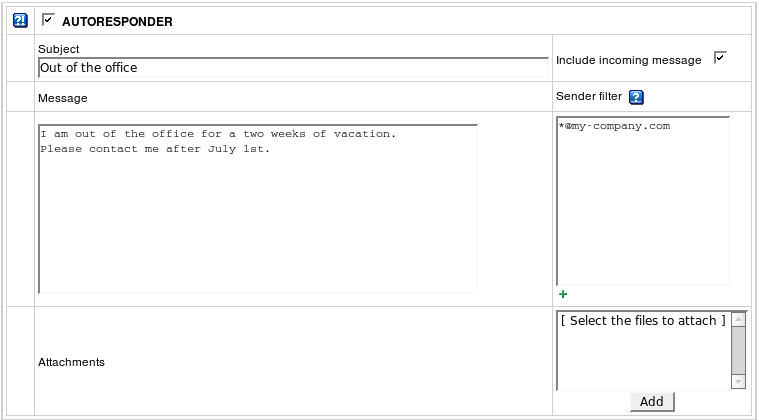The height and width of the screenshot is (420, 759).
Task: Click the attachments list scrollbar track
Action: click(x=738, y=350)
